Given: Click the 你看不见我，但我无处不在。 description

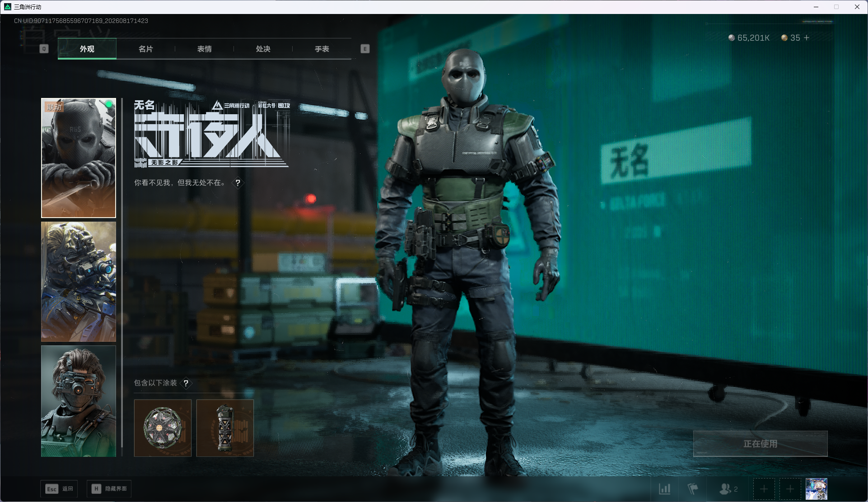Looking at the screenshot, I should pos(180,183).
